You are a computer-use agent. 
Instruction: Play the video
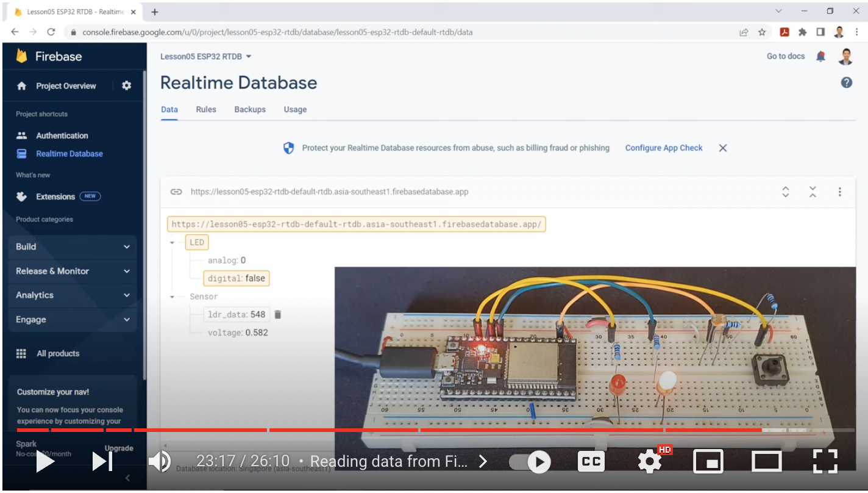(x=45, y=462)
